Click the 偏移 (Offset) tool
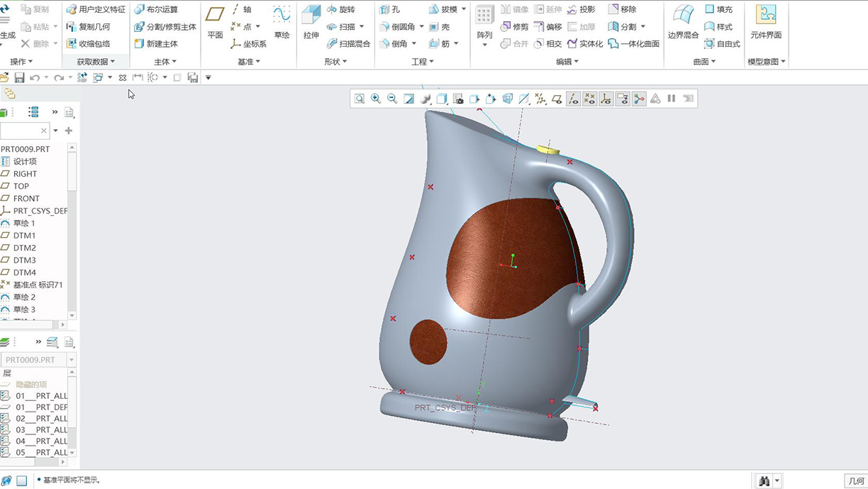 coord(547,27)
